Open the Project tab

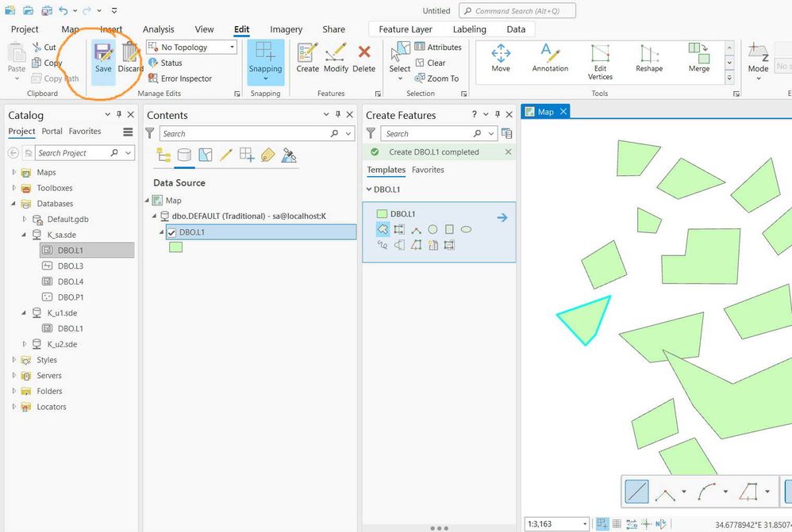click(x=25, y=29)
